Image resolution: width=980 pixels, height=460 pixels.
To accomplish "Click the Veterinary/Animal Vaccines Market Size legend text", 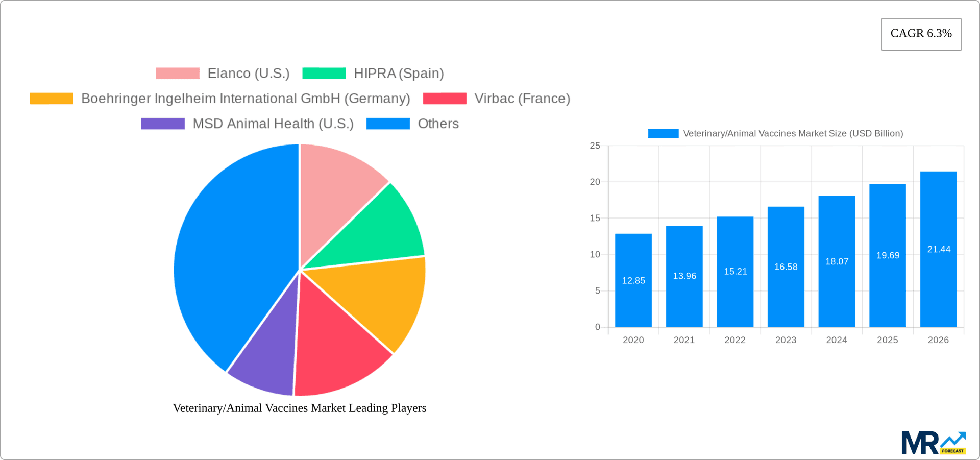I will point(793,133).
